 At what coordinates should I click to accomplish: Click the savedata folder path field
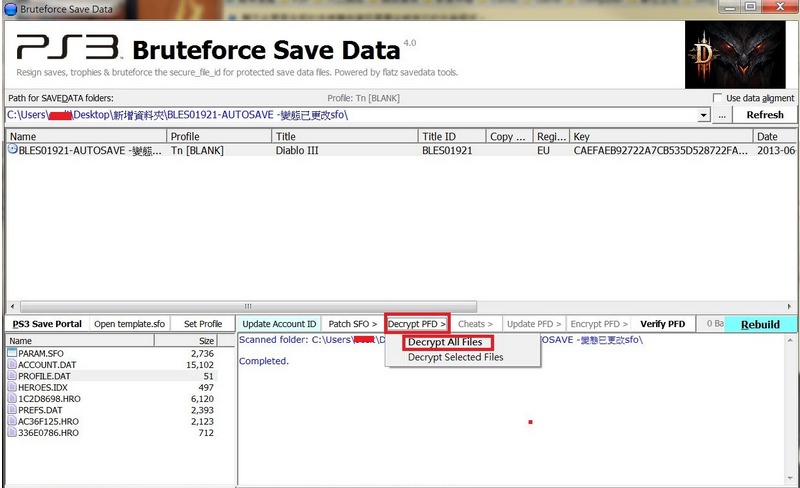tap(350, 116)
